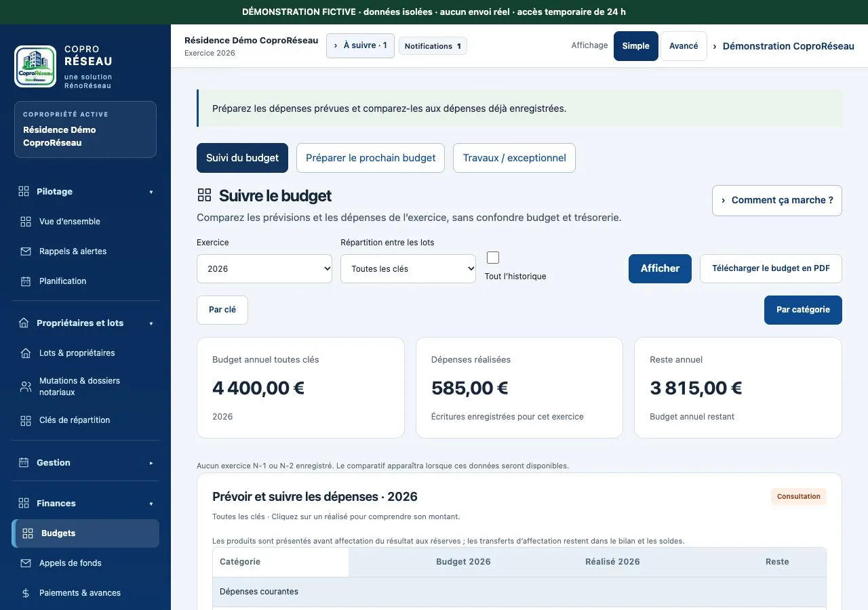Click the grid icon for Clés de répartition

pos(26,420)
